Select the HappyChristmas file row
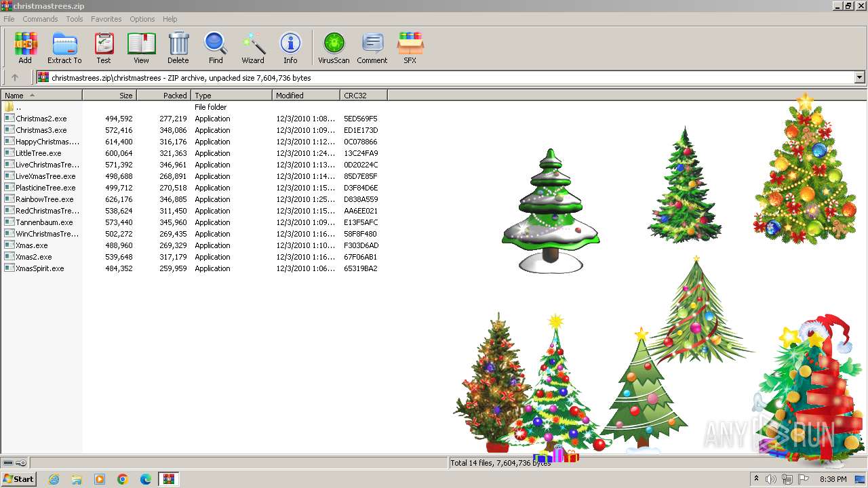The width and height of the screenshot is (868, 488). [42, 142]
